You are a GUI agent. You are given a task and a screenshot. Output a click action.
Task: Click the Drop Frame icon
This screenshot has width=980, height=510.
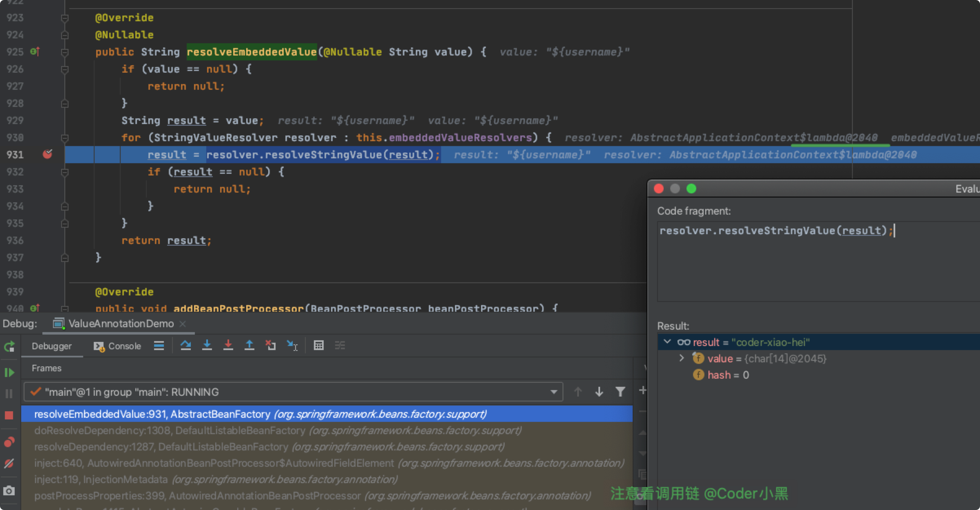[271, 346]
